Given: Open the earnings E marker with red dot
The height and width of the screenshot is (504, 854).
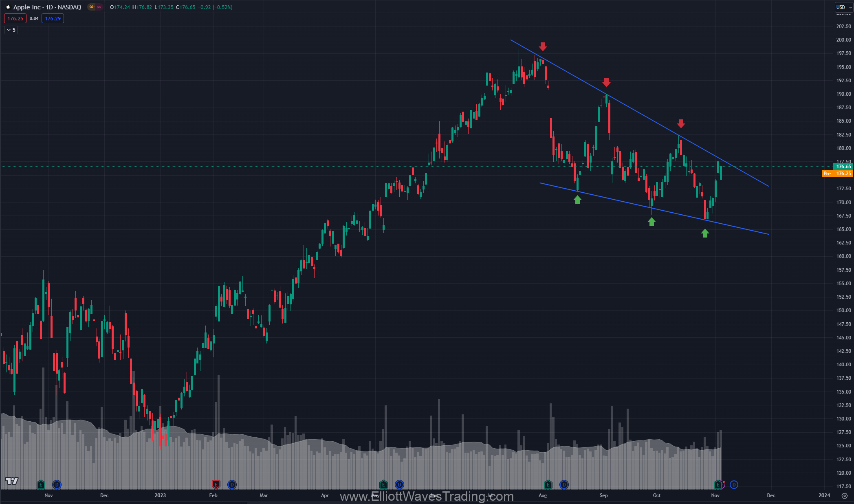Looking at the screenshot, I should 718,484.
